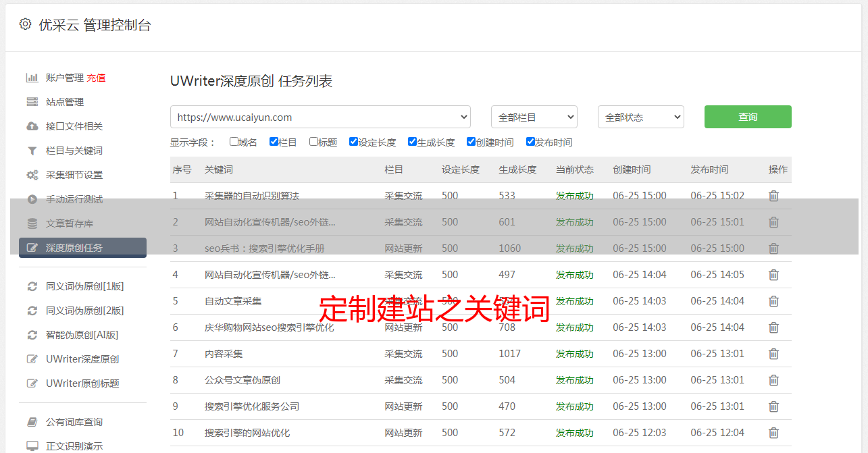Click the green 查询 button

click(747, 117)
